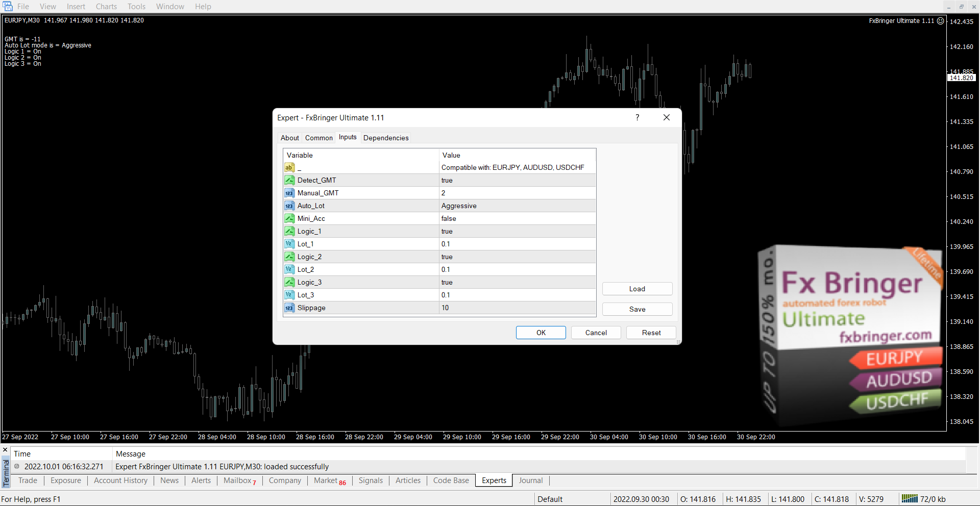Change the Logic_3 value true

[x=518, y=282]
